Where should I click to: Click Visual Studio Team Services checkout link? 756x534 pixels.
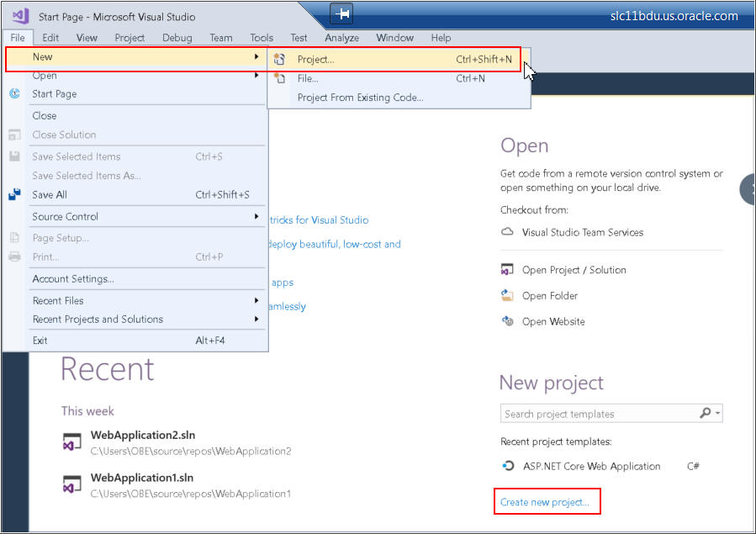click(583, 232)
